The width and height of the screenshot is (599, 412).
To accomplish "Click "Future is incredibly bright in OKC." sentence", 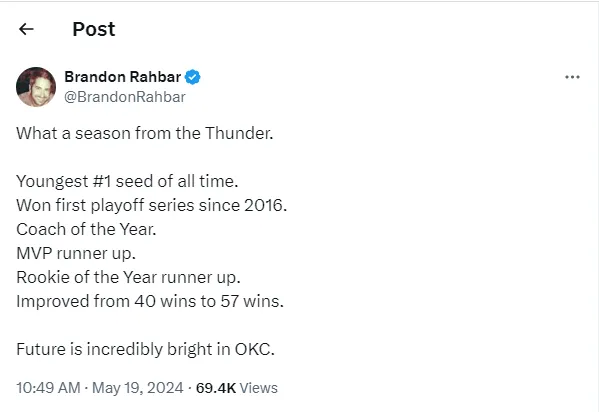I will point(146,349).
